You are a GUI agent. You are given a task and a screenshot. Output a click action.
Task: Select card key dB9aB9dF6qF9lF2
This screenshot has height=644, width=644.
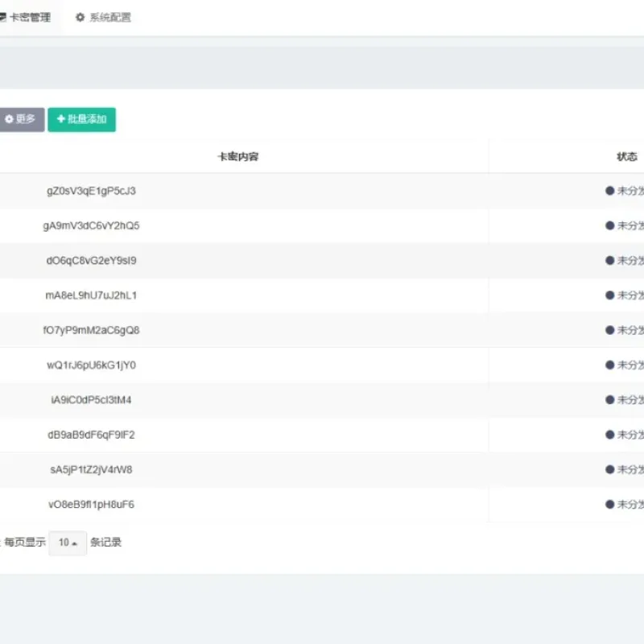[91, 435]
